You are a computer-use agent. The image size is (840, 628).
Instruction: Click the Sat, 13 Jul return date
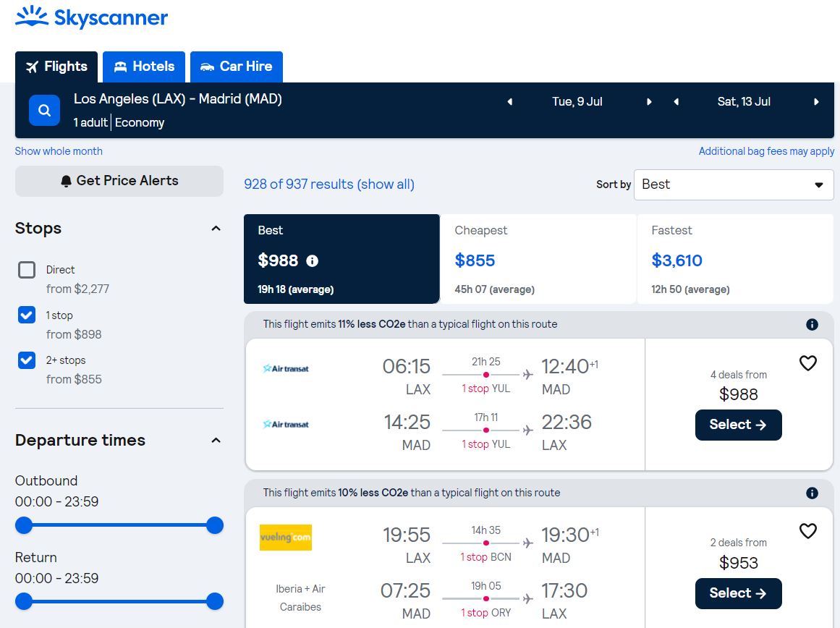click(x=744, y=102)
